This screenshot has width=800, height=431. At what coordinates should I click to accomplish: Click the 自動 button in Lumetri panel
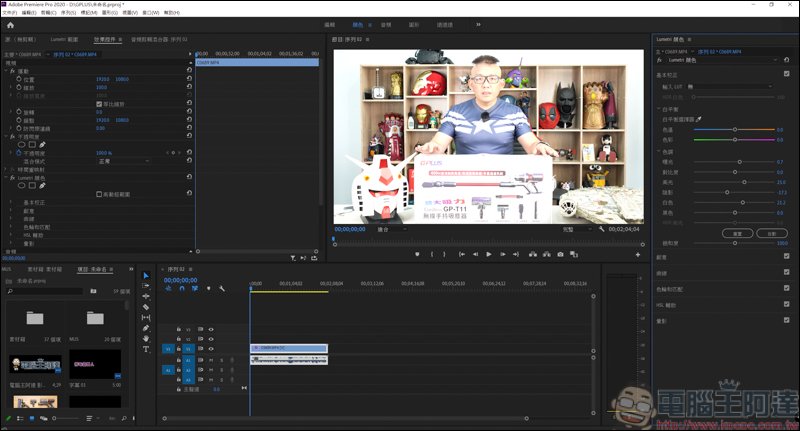point(771,232)
